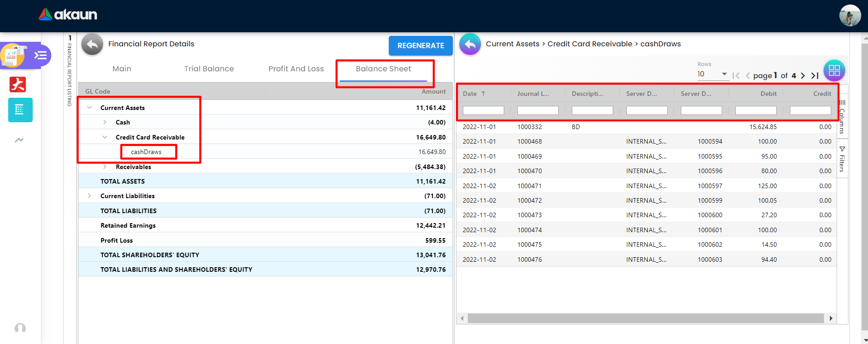Open the trend line chart icon
This screenshot has height=344, width=868.
(x=19, y=140)
